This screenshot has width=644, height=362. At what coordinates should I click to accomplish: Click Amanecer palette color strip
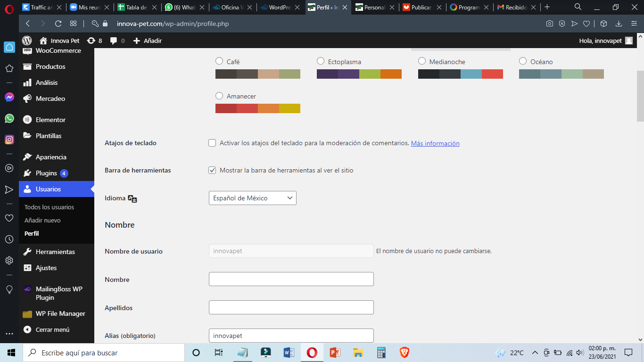click(x=258, y=108)
